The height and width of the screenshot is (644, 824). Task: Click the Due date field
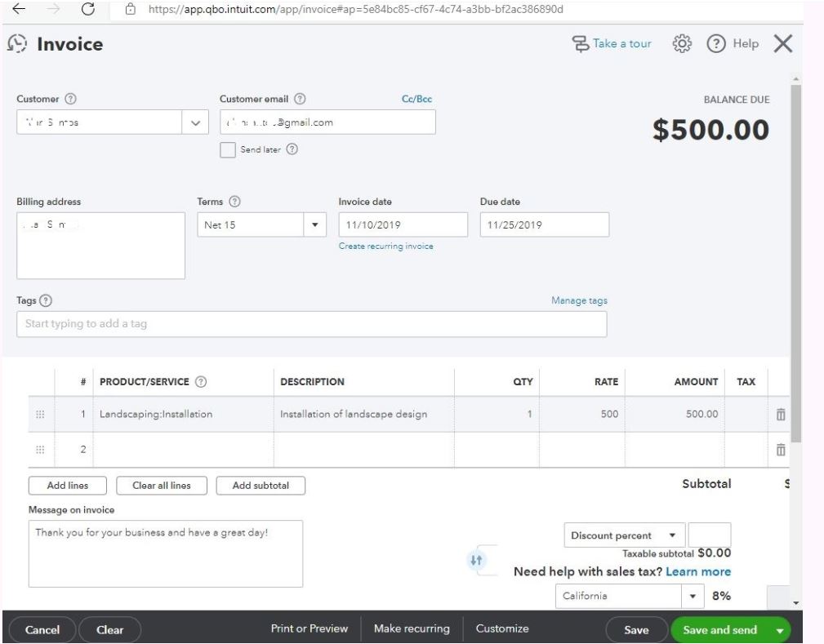point(545,224)
